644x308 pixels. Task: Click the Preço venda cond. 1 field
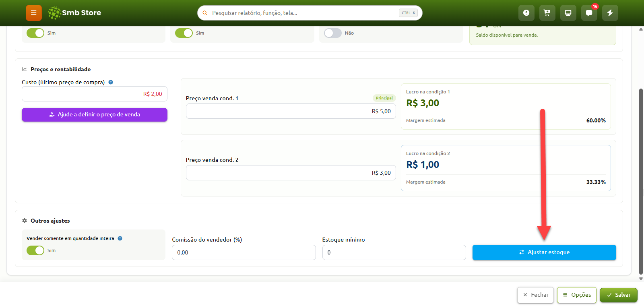pyautogui.click(x=291, y=111)
